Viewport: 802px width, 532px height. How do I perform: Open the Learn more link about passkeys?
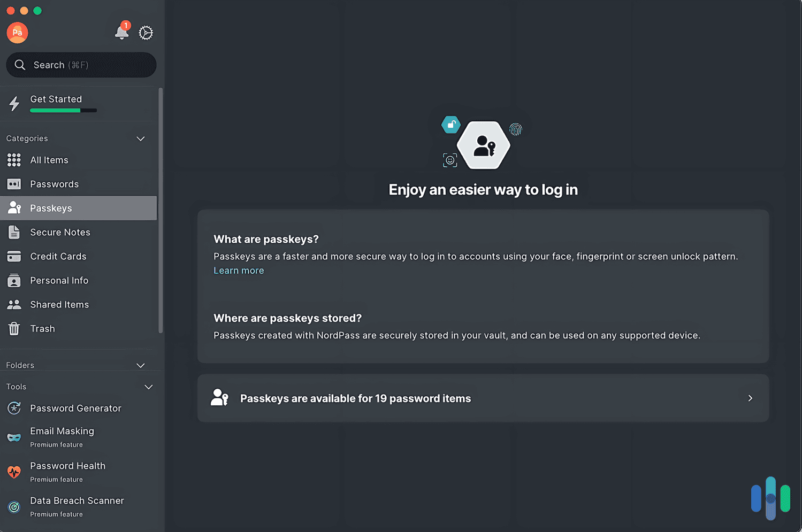239,270
